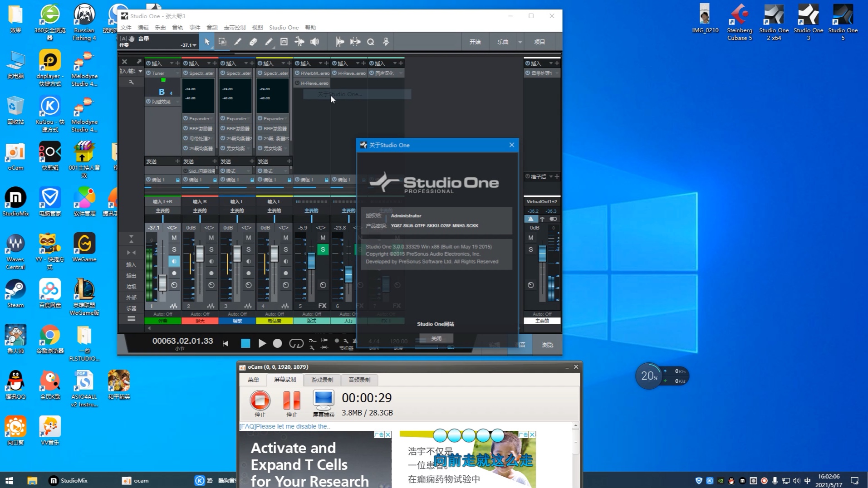This screenshot has height=488, width=868.
Task: Open the 文件 menu
Action: click(x=126, y=28)
